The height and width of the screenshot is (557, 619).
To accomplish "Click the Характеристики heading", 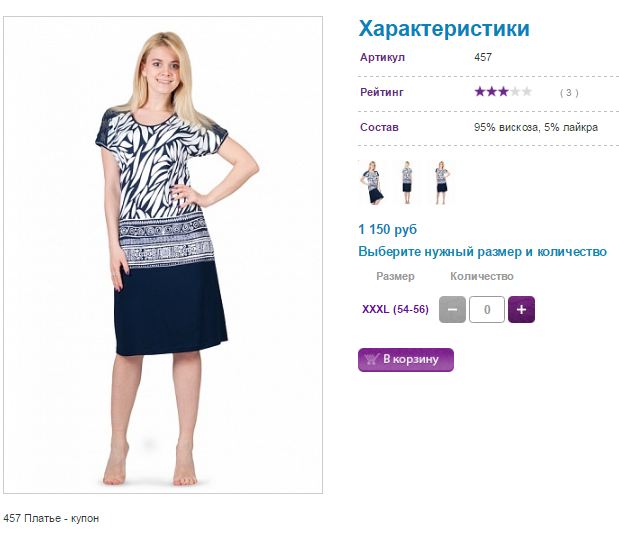I will click(x=444, y=29).
